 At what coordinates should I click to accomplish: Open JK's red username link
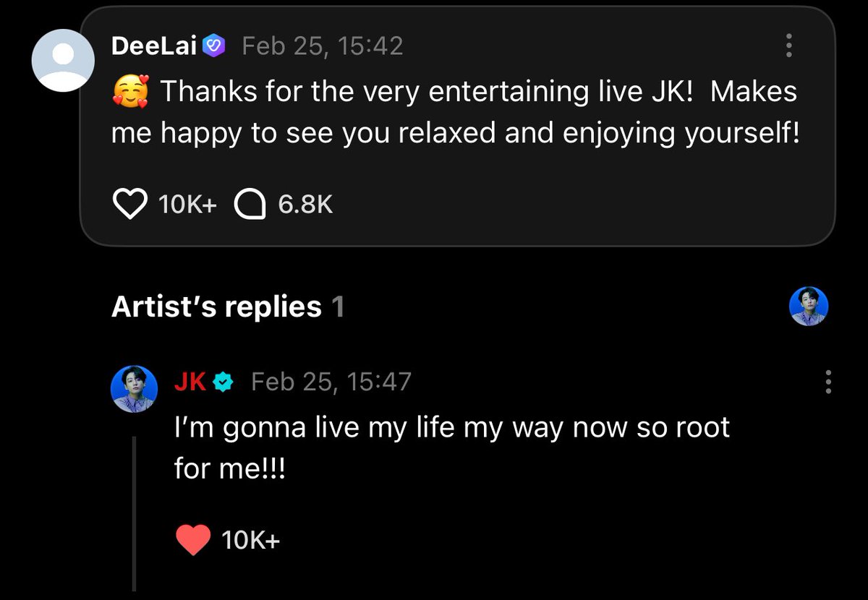coord(190,381)
